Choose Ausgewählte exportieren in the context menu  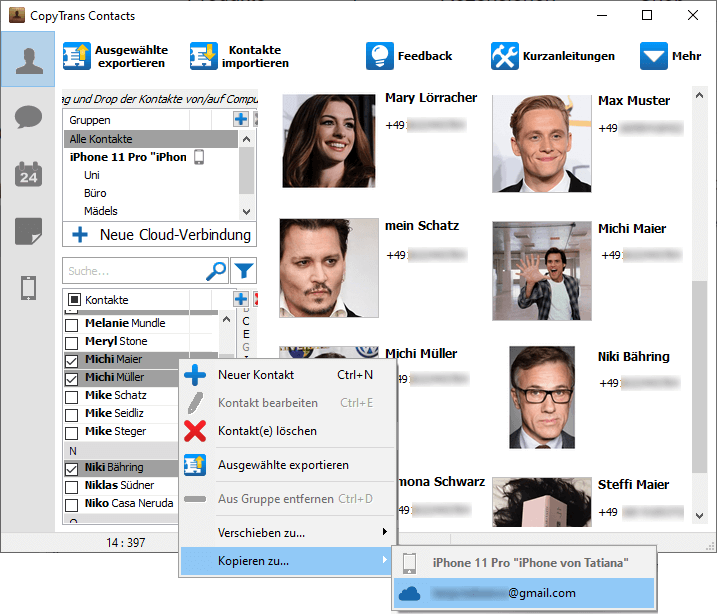pyautogui.click(x=287, y=465)
